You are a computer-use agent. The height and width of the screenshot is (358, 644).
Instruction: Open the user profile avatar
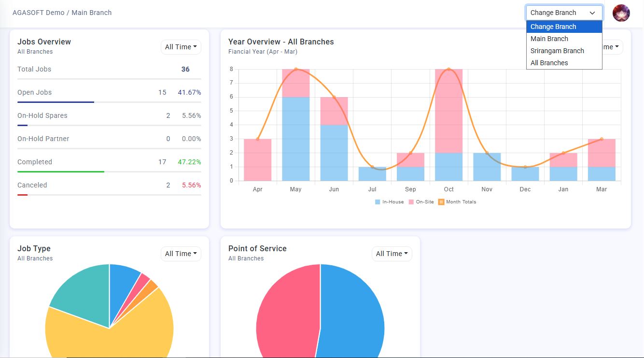pyautogui.click(x=621, y=13)
